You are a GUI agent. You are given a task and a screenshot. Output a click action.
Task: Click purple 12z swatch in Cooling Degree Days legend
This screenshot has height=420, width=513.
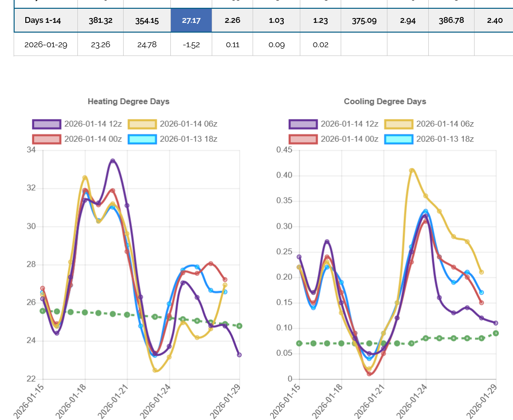tap(303, 124)
